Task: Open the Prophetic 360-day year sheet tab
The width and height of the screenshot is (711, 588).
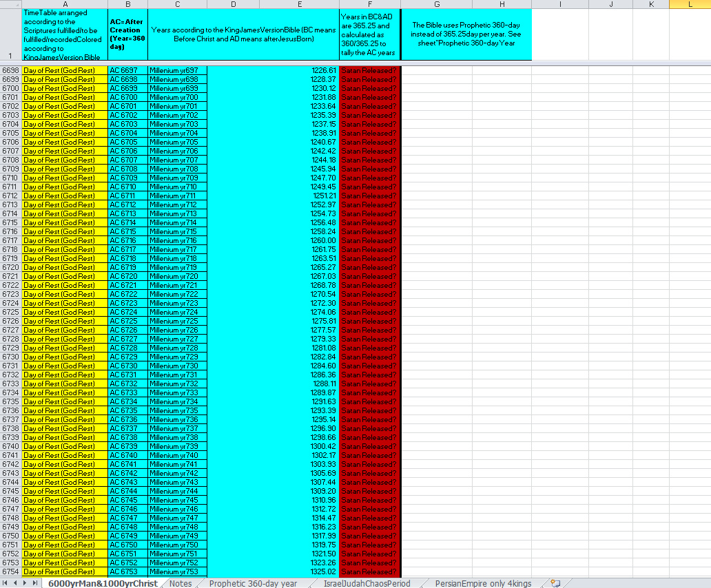Action: tap(253, 583)
